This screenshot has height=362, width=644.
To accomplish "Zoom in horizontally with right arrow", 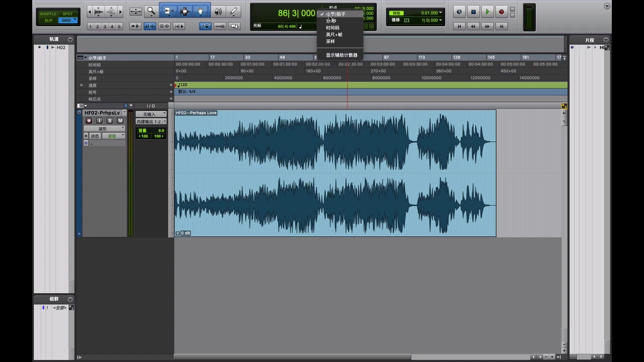I will click(x=120, y=12).
